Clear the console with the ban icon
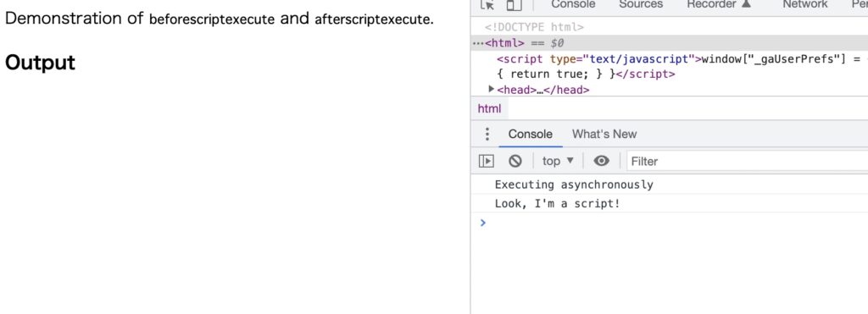Viewport: 868px width, 314px height. (x=515, y=161)
